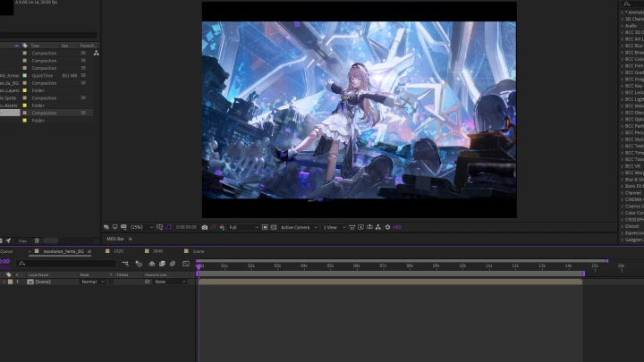Viewport: 644px width, 362px height.
Task: Open the Active Camera view dropdown
Action: pos(299,227)
